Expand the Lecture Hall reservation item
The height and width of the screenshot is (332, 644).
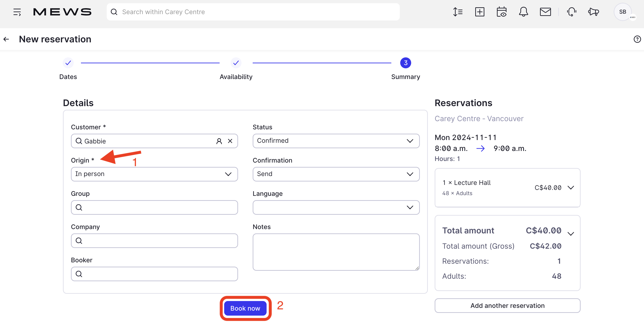point(570,187)
